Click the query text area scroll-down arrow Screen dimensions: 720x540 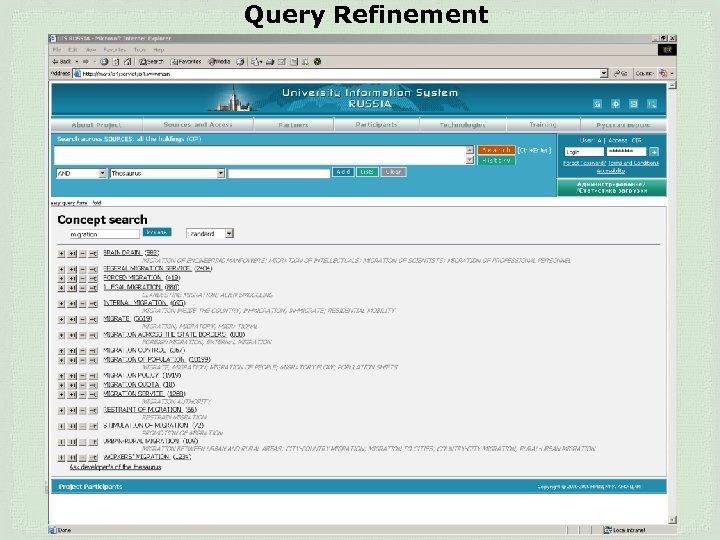[470, 160]
